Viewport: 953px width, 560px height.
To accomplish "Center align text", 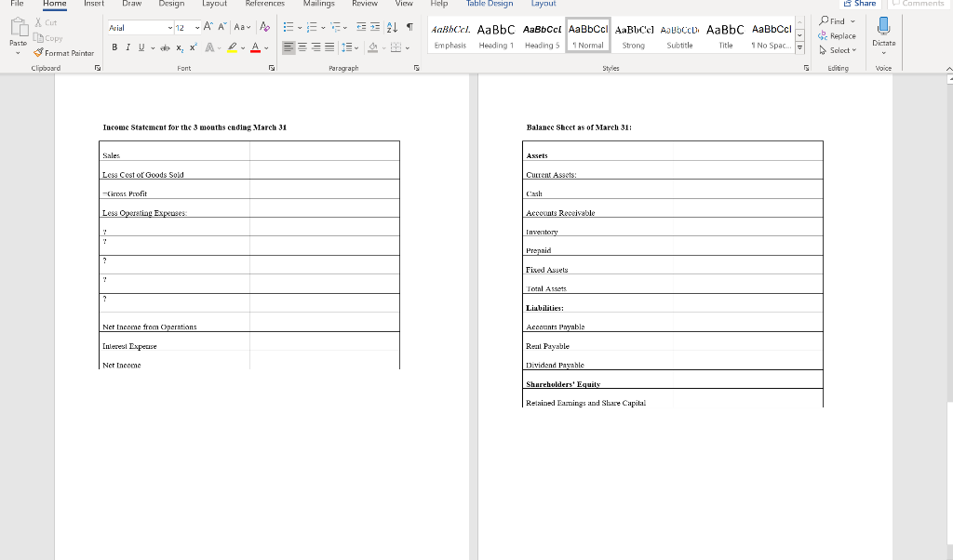I will 302,47.
